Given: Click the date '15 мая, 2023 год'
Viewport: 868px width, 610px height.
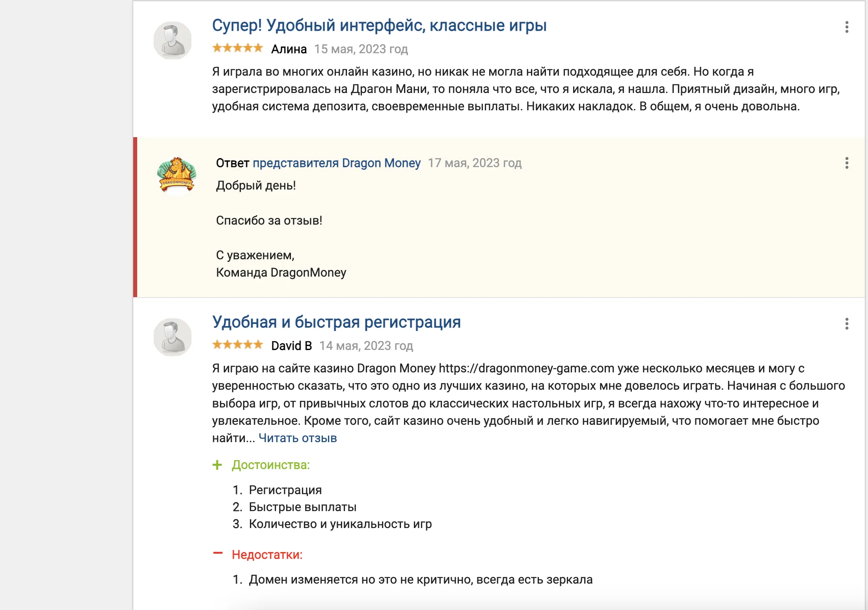Looking at the screenshot, I should [361, 49].
